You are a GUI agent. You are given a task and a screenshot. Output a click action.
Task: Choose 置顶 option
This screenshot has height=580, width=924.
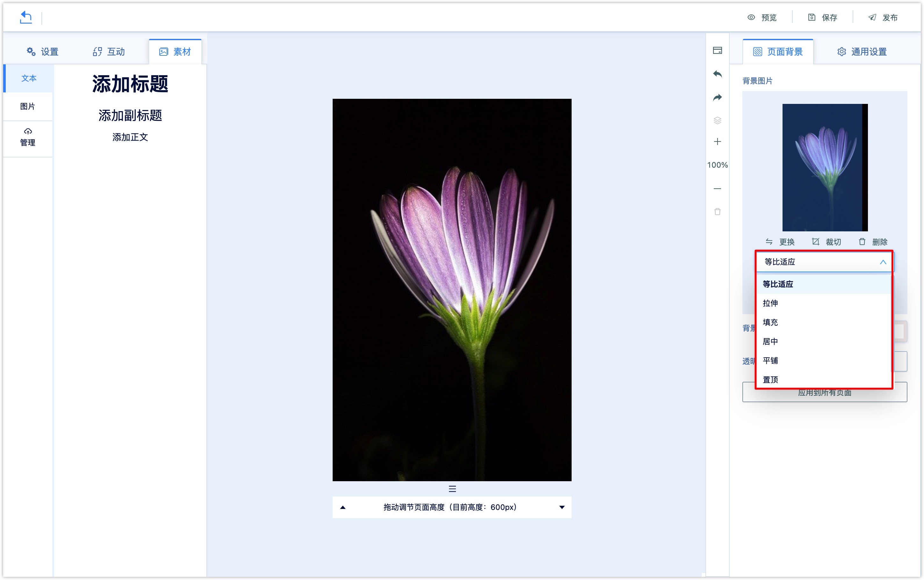(824, 380)
